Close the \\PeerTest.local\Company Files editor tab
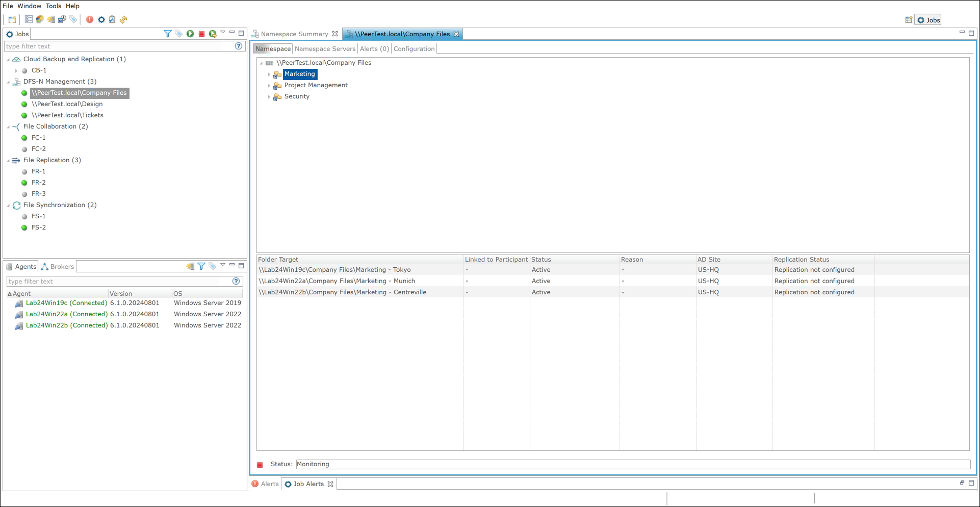Screen dimensions: 980x507 [x=457, y=34]
